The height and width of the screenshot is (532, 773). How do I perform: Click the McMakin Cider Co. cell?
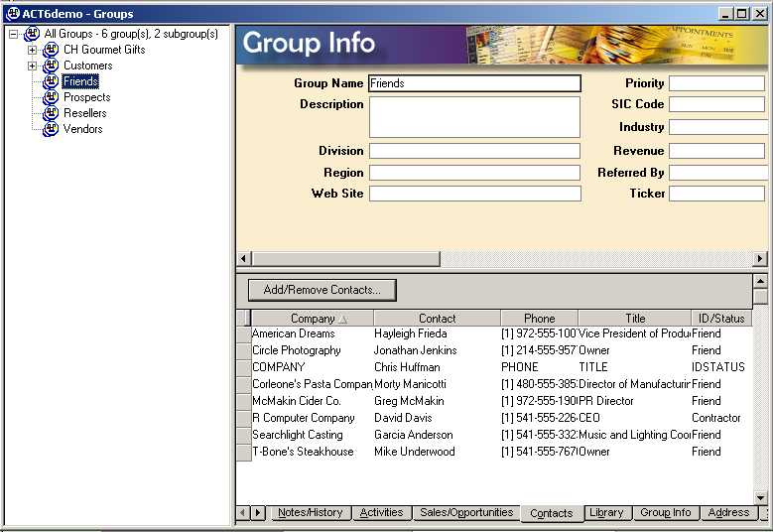312,401
